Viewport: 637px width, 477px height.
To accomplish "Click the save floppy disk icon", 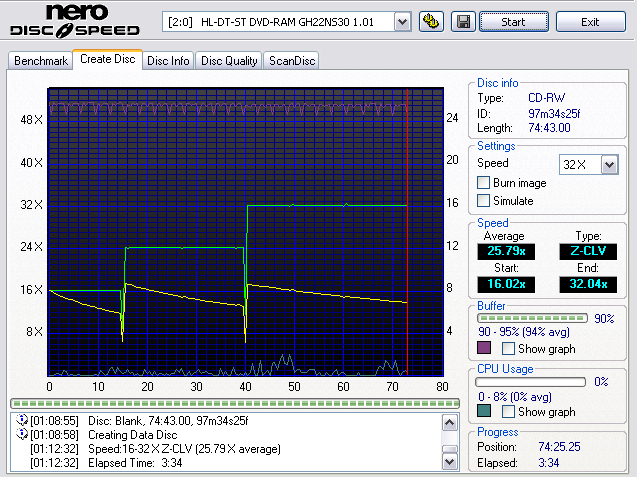I will [x=463, y=21].
